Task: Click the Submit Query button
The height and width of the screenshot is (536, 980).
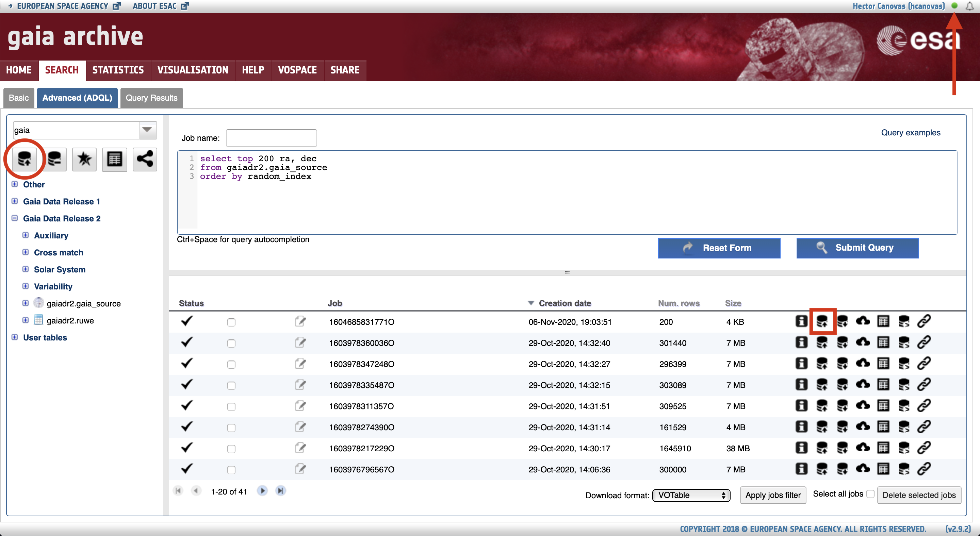Action: point(857,248)
